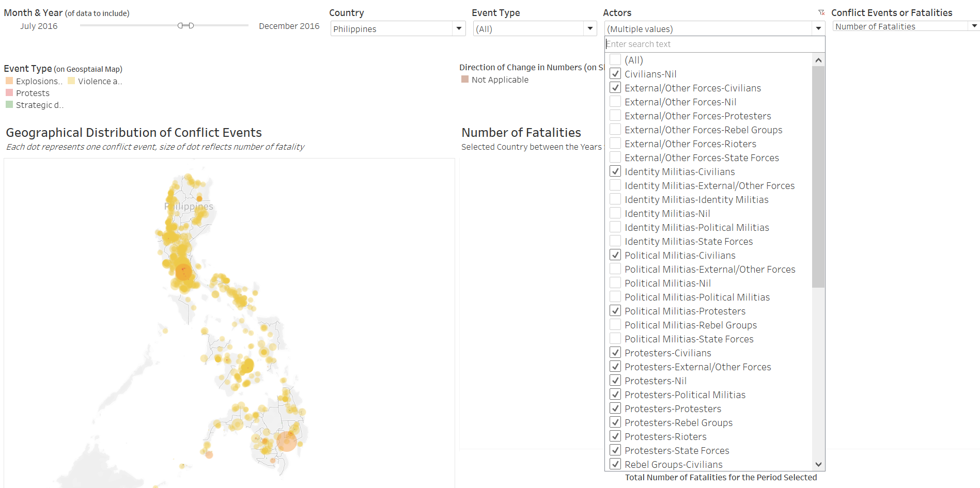Screen dimensions: 980x488
Task: Enable External/Other Forces-Rebel Groups checkbox
Action: click(x=615, y=130)
